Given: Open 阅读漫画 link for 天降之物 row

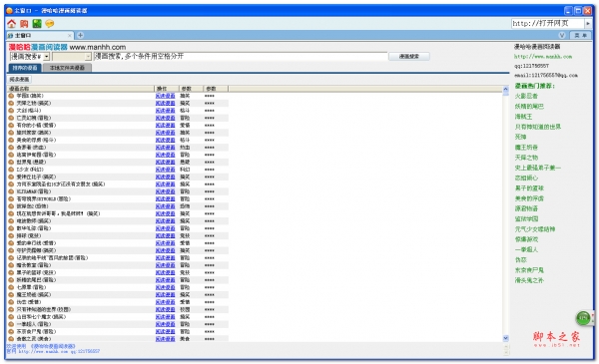Looking at the screenshot, I should (x=165, y=103).
